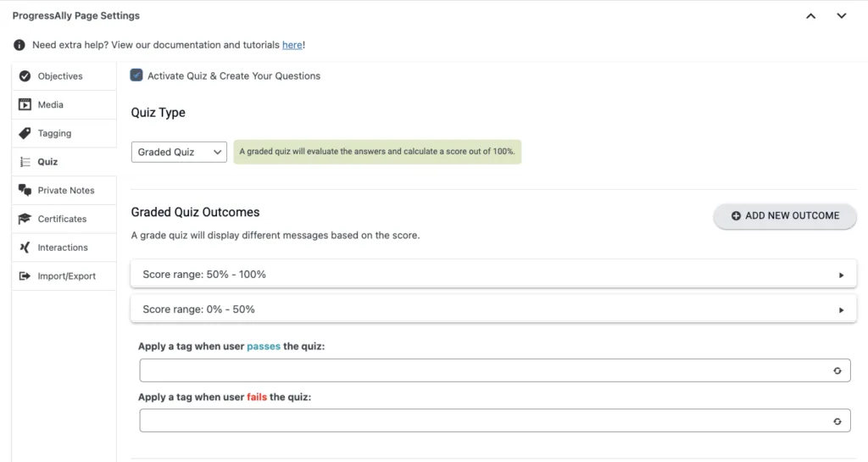Refresh the passes quiz tag list
The image size is (868, 462).
(837, 370)
